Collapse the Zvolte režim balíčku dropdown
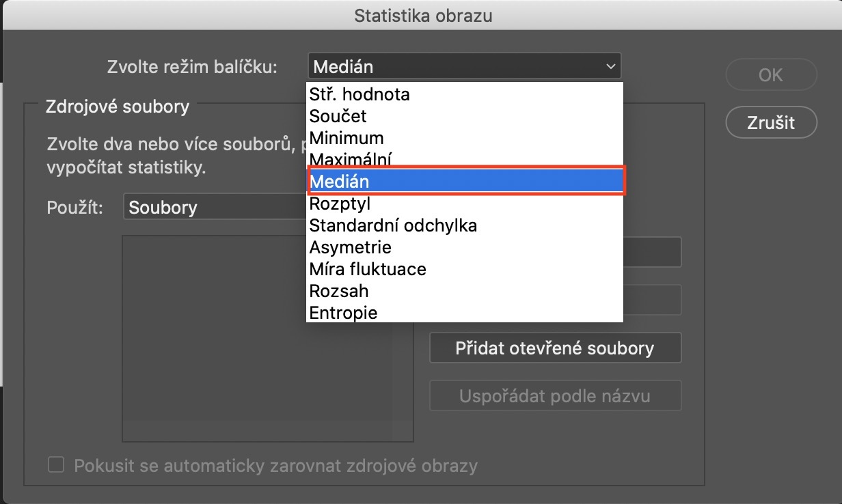This screenshot has width=842, height=504. click(464, 67)
